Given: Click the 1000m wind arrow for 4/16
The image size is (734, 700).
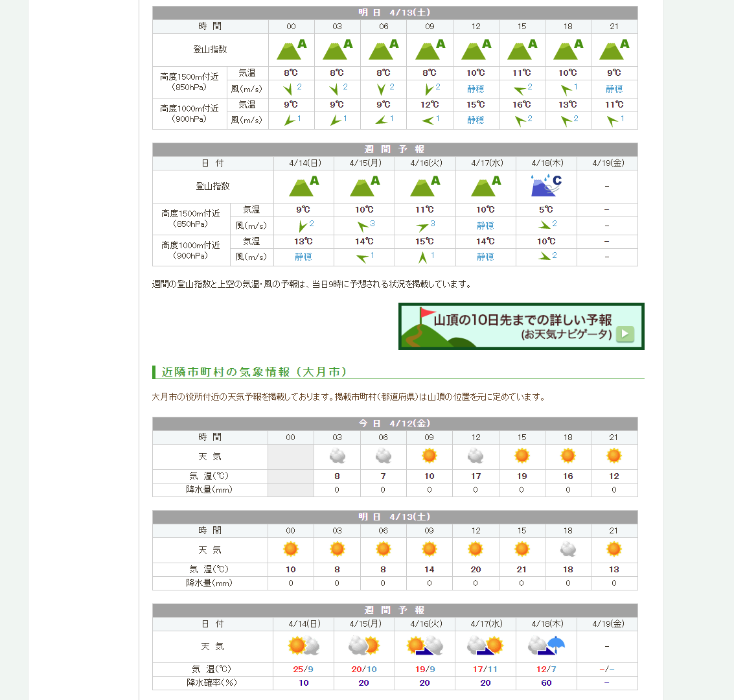Looking at the screenshot, I should point(423,257).
